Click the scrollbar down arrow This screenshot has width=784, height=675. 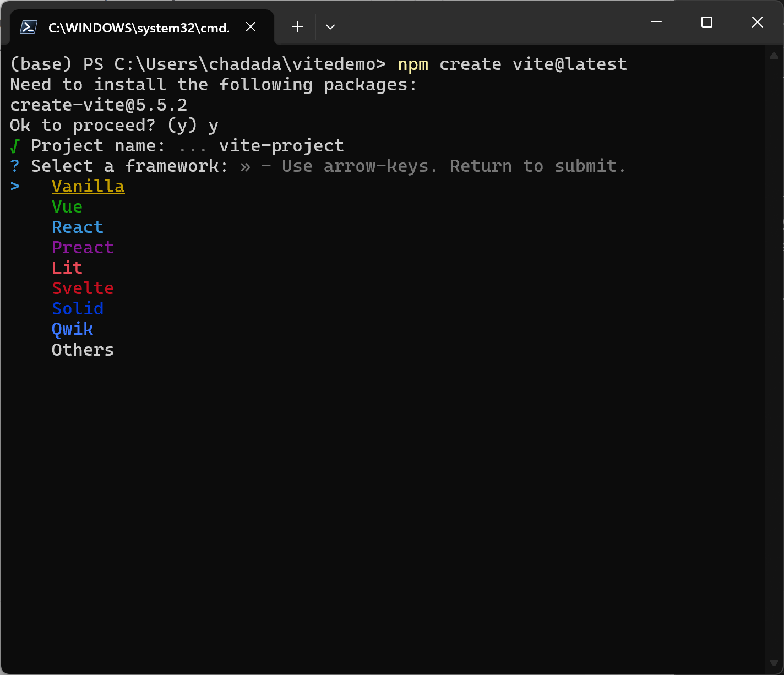pyautogui.click(x=774, y=663)
